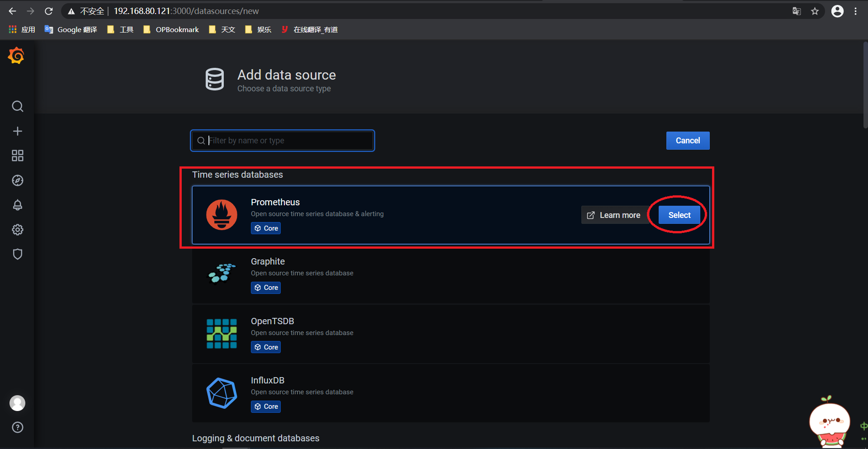Click the Graphite logo
The width and height of the screenshot is (868, 449).
pyautogui.click(x=222, y=274)
